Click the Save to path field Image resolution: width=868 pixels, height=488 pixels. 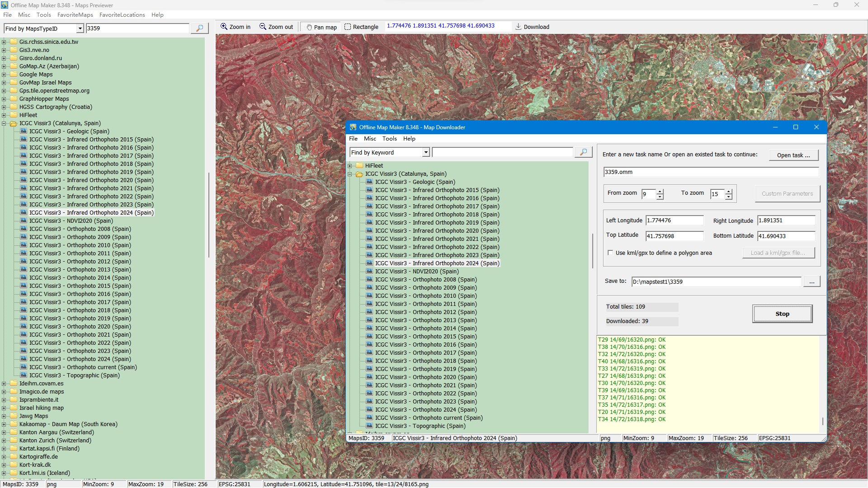716,282
